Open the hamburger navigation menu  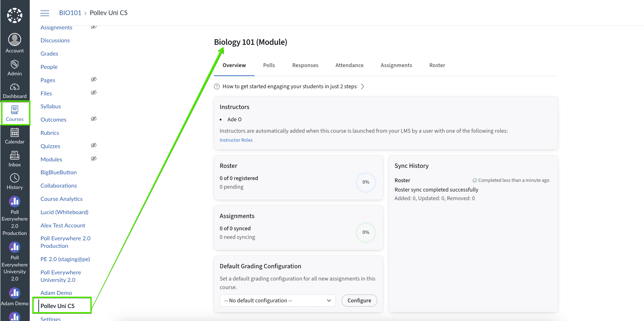tap(45, 13)
